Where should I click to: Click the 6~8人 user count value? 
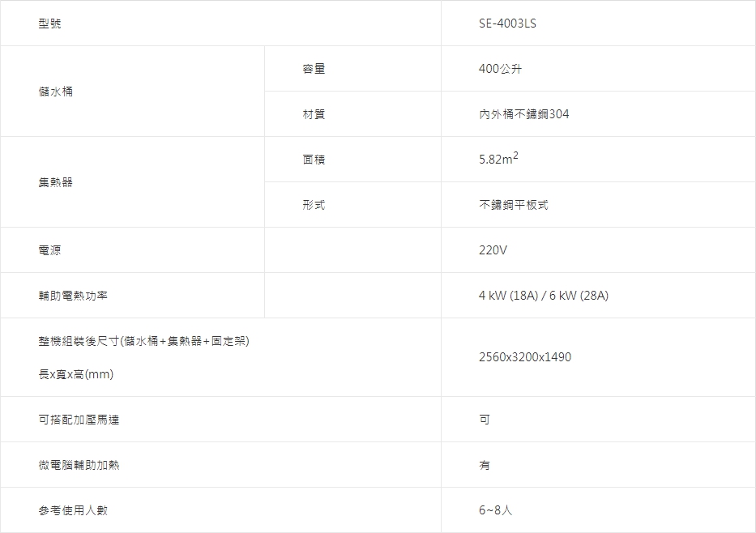tap(495, 510)
